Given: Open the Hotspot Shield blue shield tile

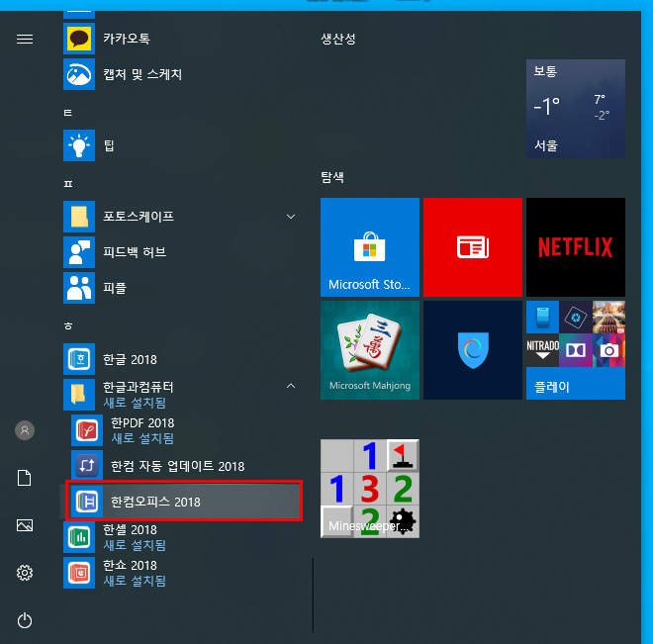Looking at the screenshot, I should 473,350.
